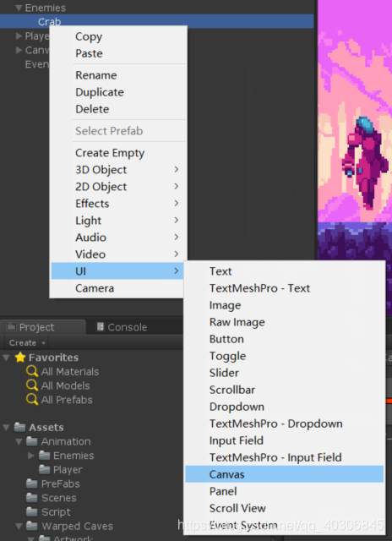Click the Scenes folder icon
The image size is (392, 541).
coord(32,498)
